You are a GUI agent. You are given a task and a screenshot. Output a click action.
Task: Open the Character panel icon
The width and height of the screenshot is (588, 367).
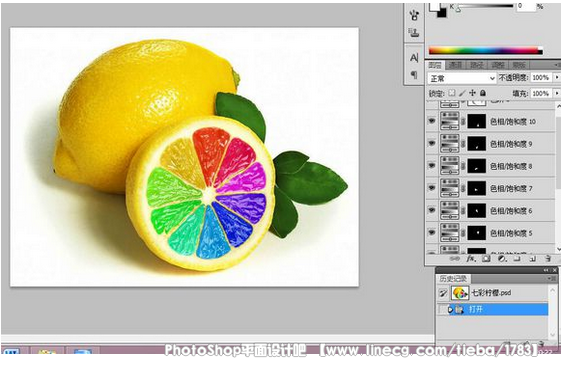tap(414, 57)
